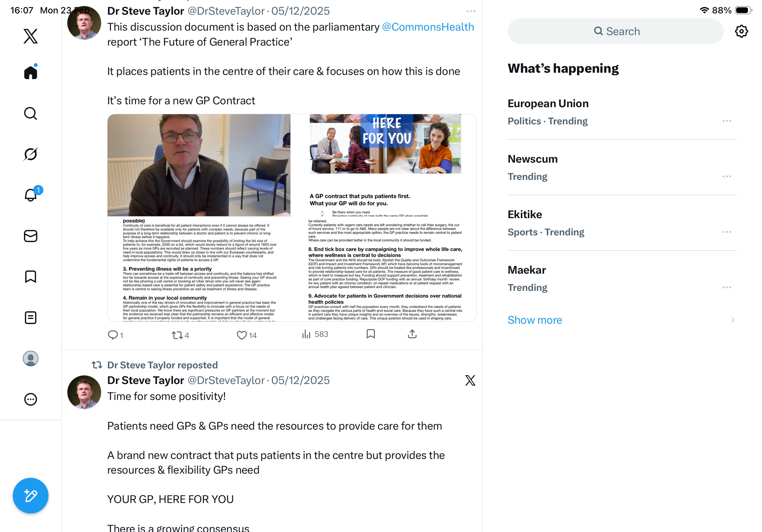Open Explore search icon in sidebar
Viewport: 762px width, 532px height.
(31, 114)
